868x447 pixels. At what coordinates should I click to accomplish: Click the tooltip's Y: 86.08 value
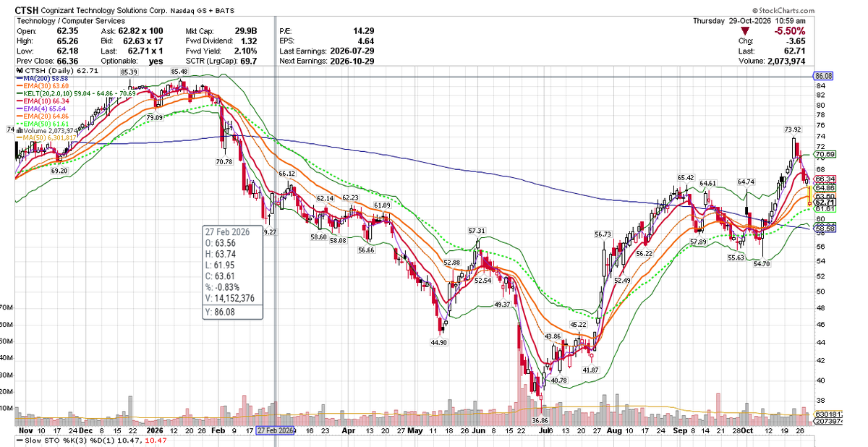[x=224, y=312]
